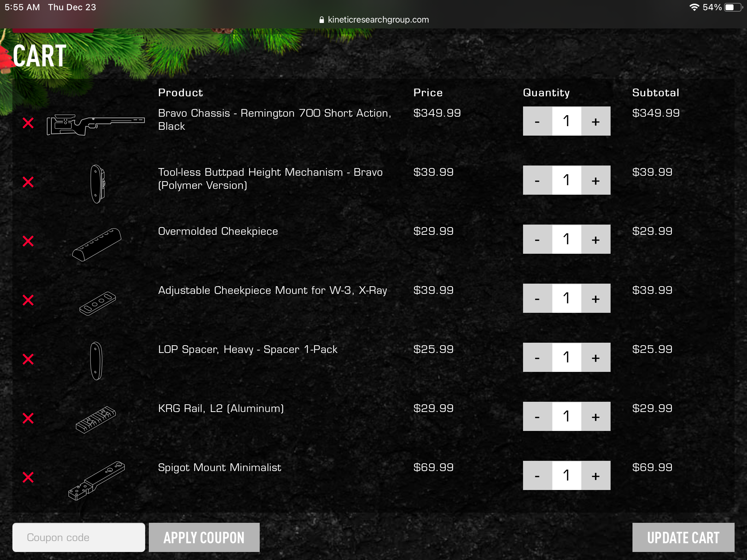Viewport: 747px width, 560px height.
Task: Increase Spigot Mount Minimalist quantity
Action: click(x=596, y=475)
